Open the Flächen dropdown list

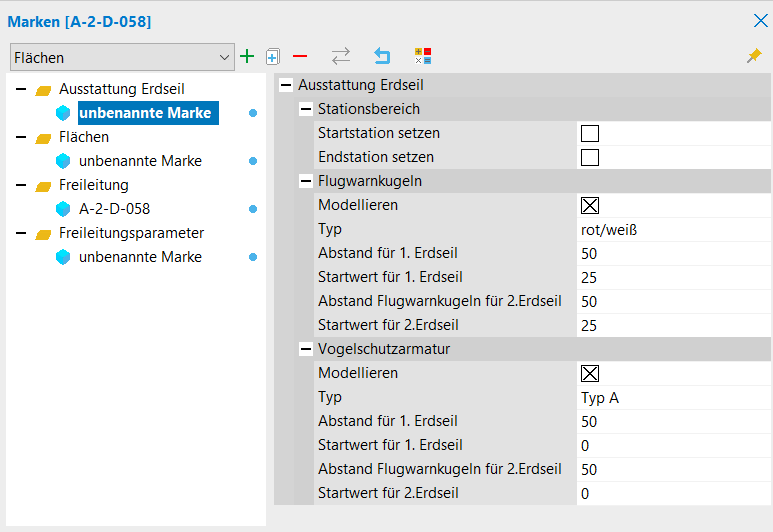[x=223, y=58]
